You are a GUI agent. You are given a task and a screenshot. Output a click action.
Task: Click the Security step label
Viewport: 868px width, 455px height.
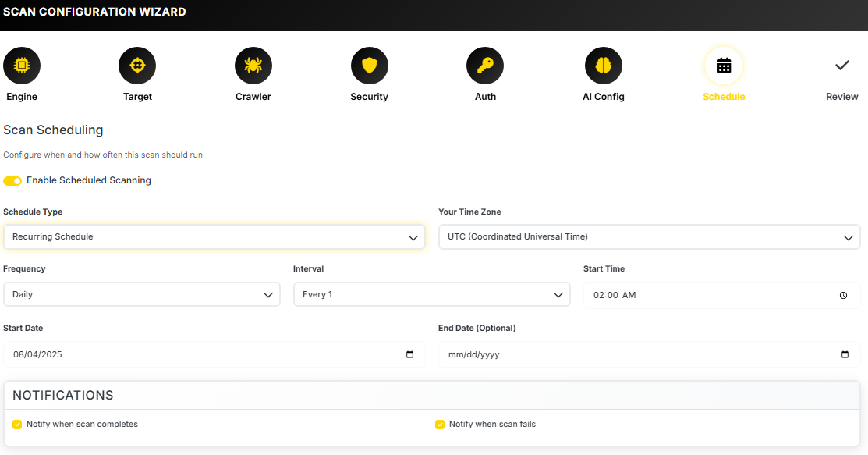(369, 97)
